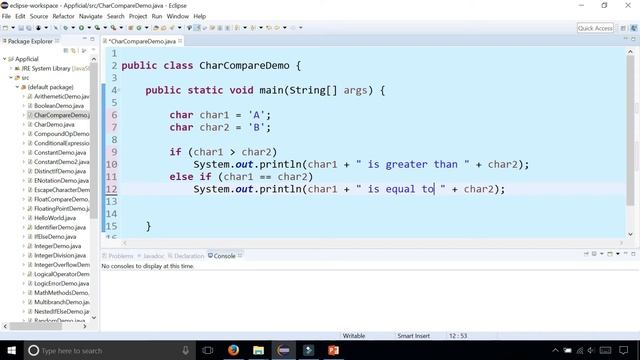This screenshot has width=640, height=360.
Task: Open PowerPoint from the taskbar
Action: [333, 350]
